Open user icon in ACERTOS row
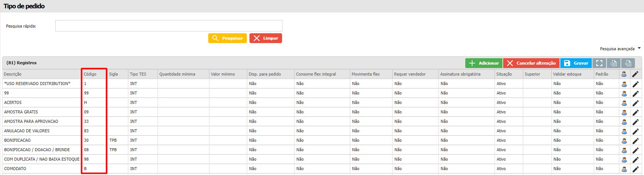The height and width of the screenshot is (175, 644). (x=624, y=103)
